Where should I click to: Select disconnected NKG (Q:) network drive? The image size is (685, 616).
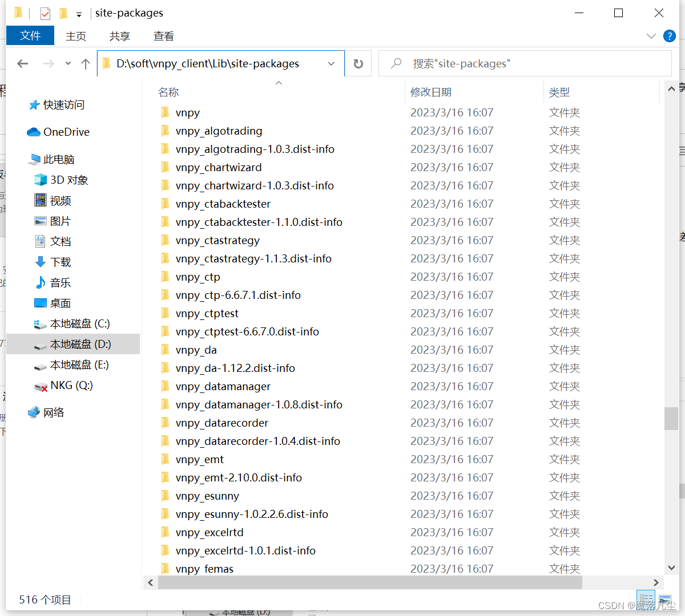pyautogui.click(x=71, y=386)
